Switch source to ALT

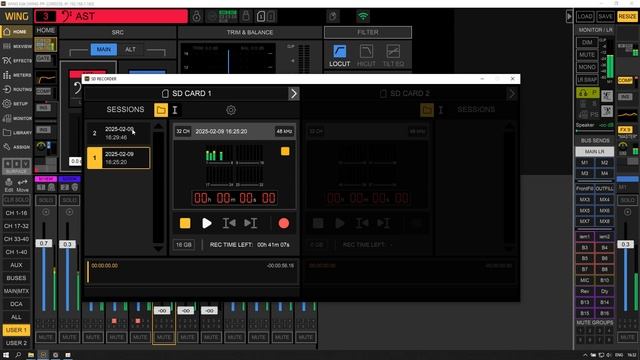(x=130, y=49)
